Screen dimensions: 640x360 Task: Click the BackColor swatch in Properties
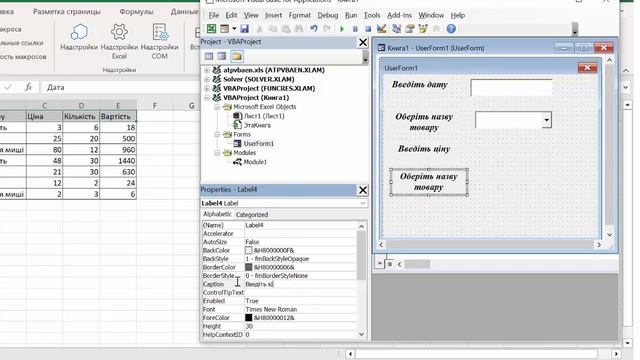(x=249, y=250)
